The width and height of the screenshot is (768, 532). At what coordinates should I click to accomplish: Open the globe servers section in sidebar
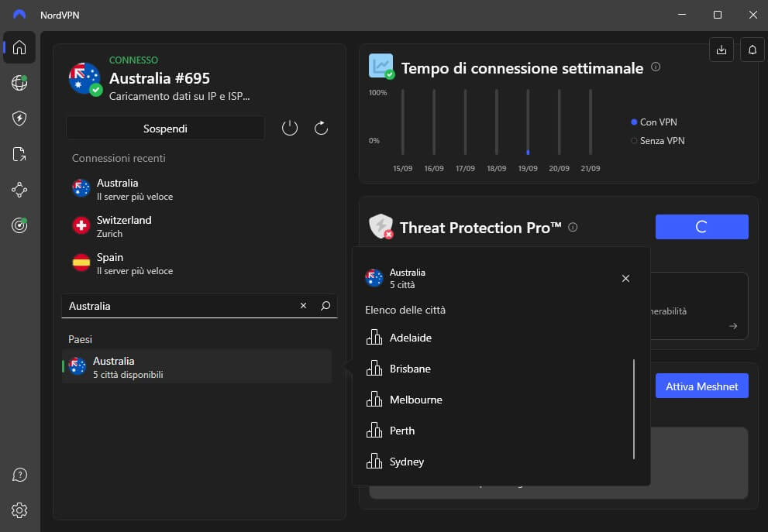pos(19,83)
